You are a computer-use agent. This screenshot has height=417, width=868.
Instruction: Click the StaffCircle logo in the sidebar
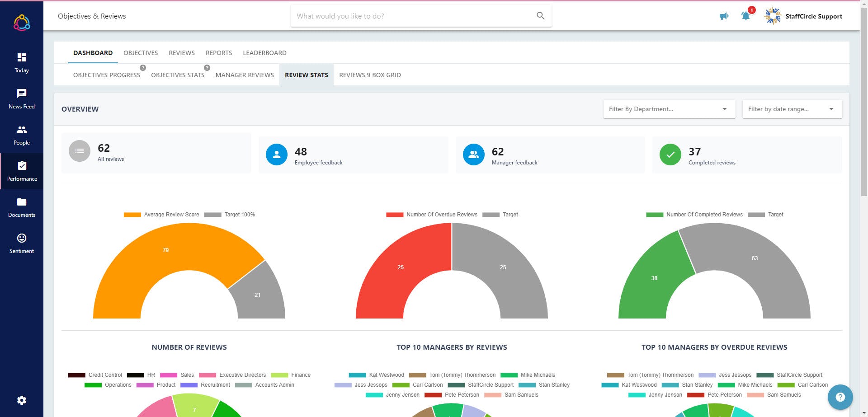click(22, 22)
